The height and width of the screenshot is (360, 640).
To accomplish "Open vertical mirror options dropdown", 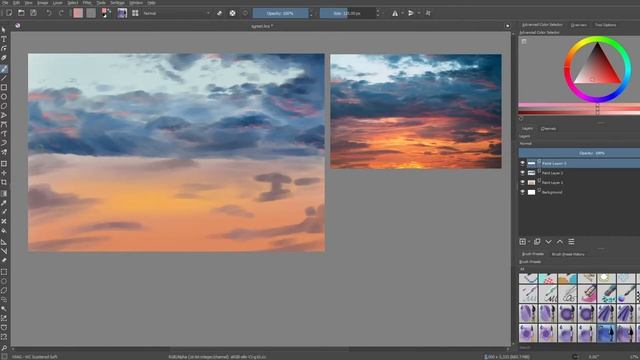I will coord(418,13).
